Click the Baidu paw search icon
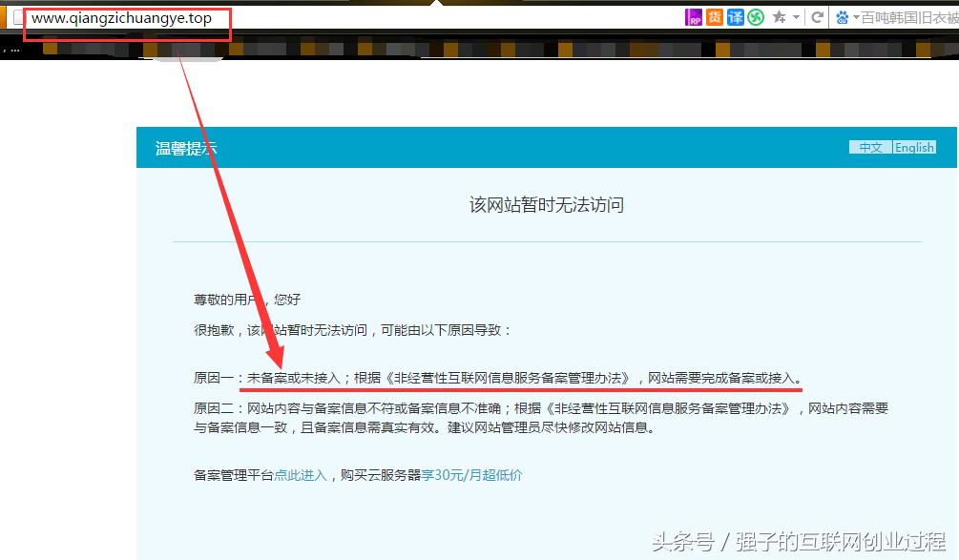Screen dimensions: 959x560 (x=842, y=16)
